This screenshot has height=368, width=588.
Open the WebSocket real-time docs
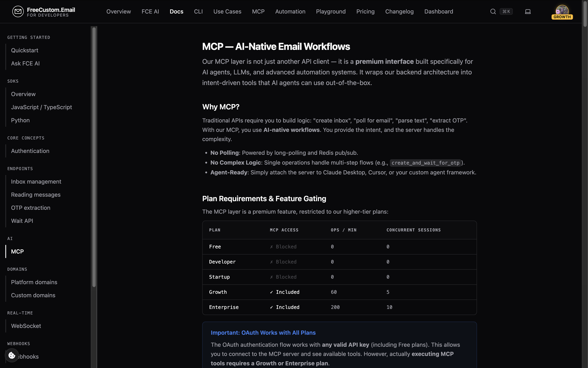click(x=26, y=326)
